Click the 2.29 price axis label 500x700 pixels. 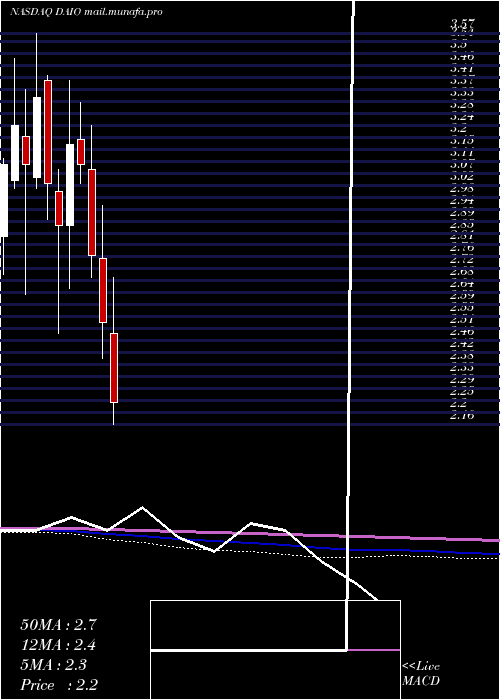tap(462, 380)
